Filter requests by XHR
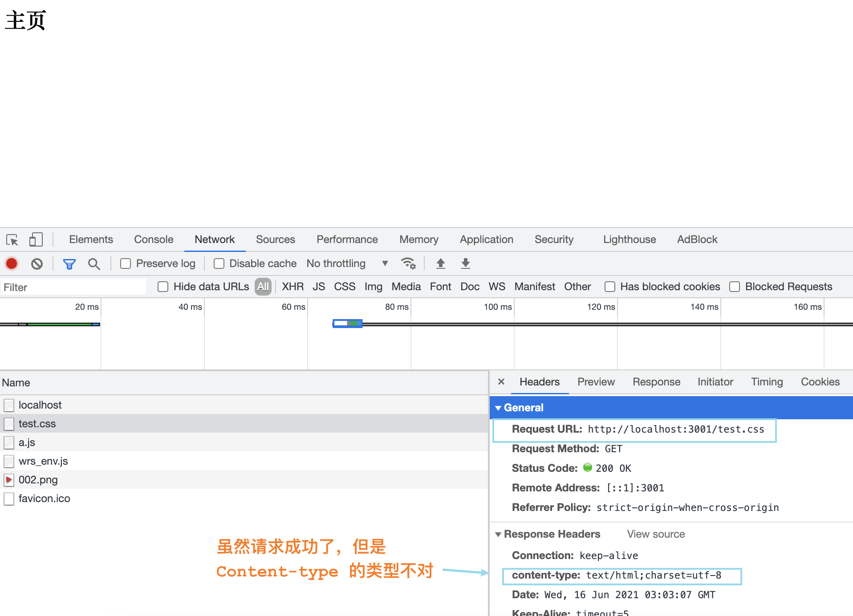853x616 pixels. tap(292, 287)
